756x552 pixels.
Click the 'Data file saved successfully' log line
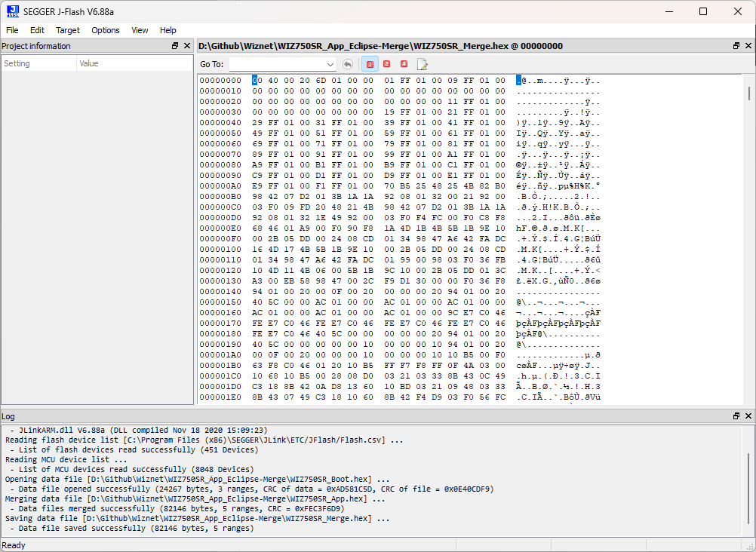click(x=131, y=529)
